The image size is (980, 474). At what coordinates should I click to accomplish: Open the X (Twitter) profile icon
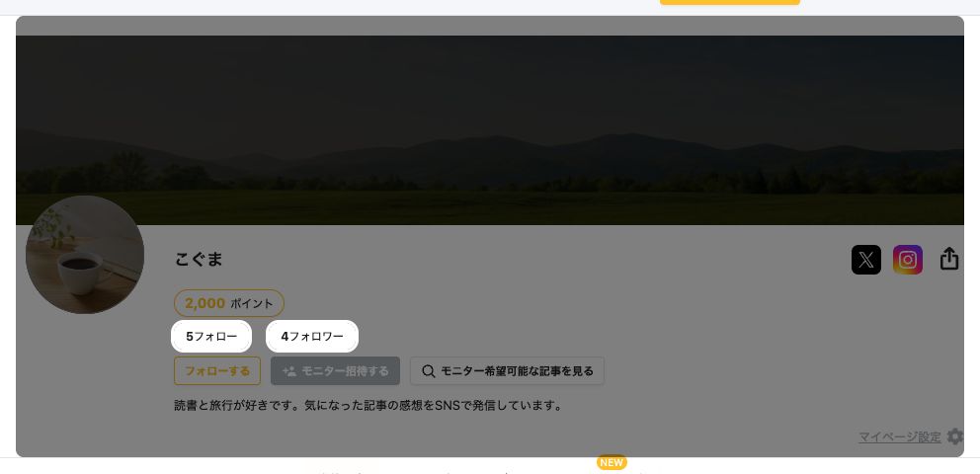tap(865, 259)
